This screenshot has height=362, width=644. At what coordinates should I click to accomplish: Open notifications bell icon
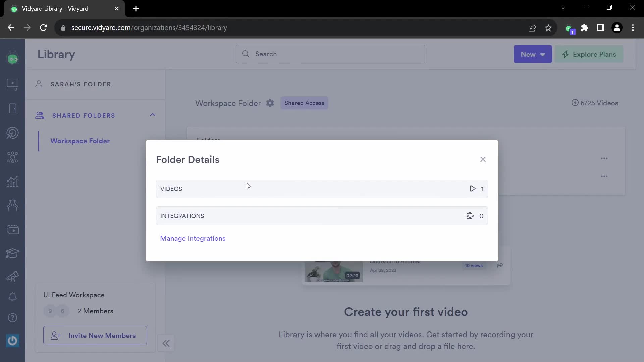coord(13,297)
